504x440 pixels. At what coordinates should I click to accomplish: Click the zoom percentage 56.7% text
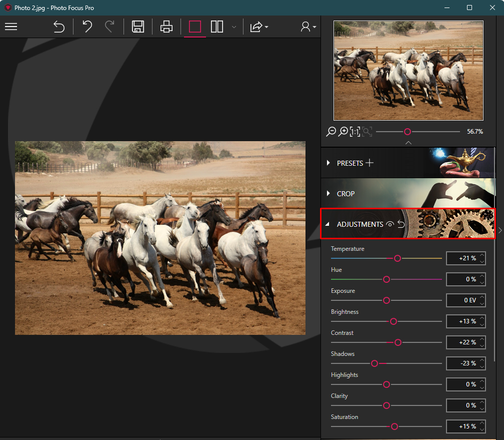click(475, 132)
